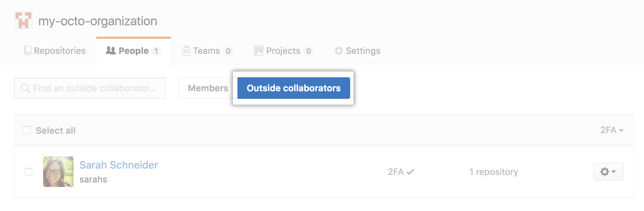Click the People group icon

click(x=110, y=51)
